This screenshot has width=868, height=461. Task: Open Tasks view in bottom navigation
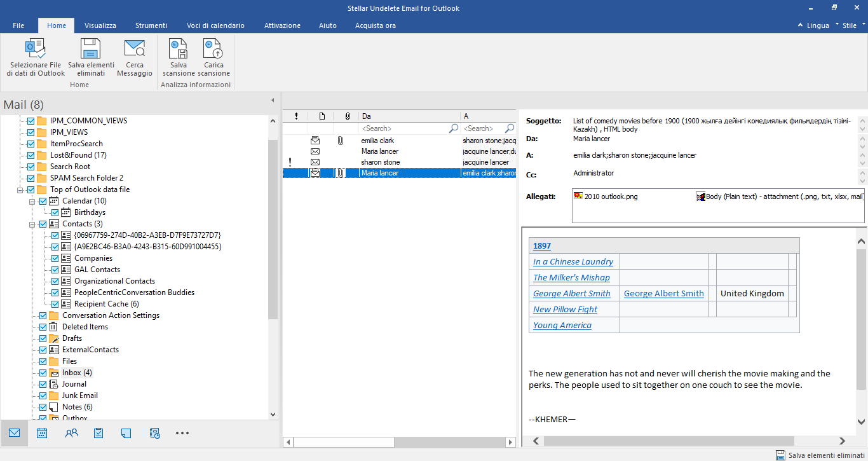tap(98, 433)
